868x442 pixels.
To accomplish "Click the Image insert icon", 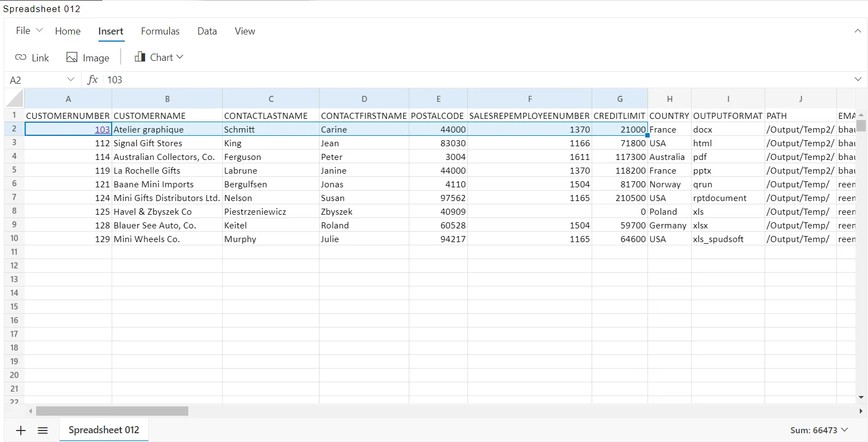I will [72, 58].
